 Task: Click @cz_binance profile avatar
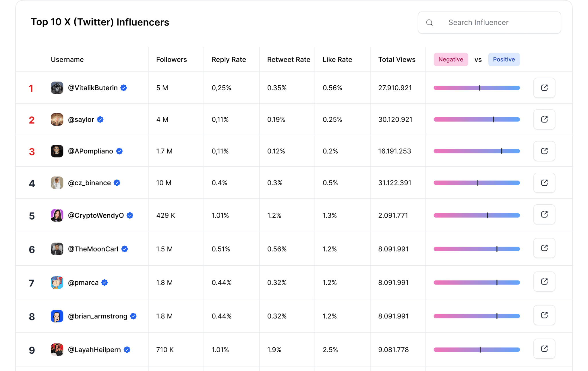(57, 183)
